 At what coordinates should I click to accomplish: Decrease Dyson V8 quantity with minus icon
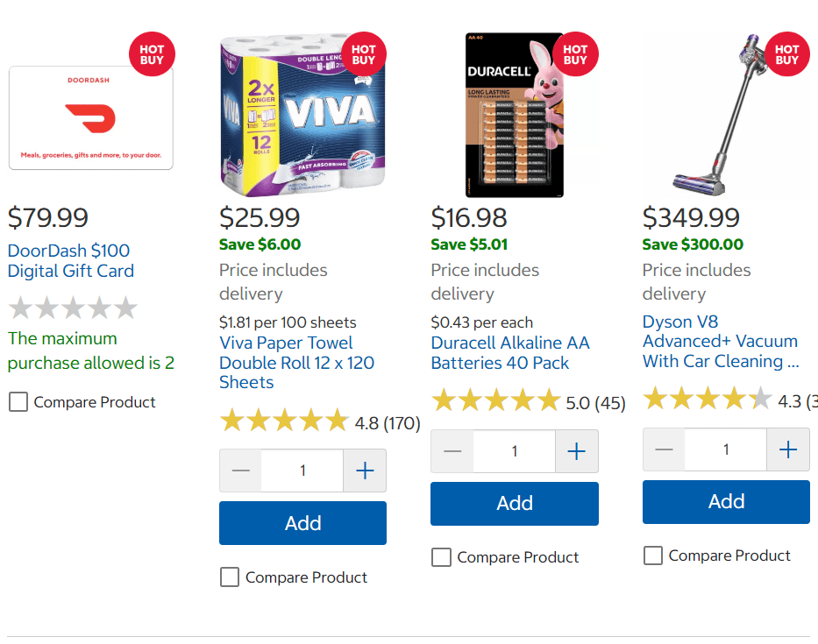pyautogui.click(x=664, y=449)
